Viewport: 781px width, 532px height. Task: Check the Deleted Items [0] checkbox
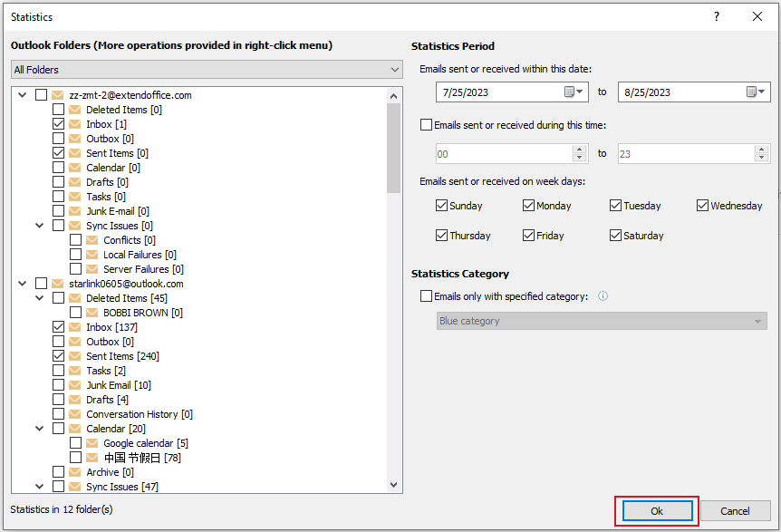(58, 110)
